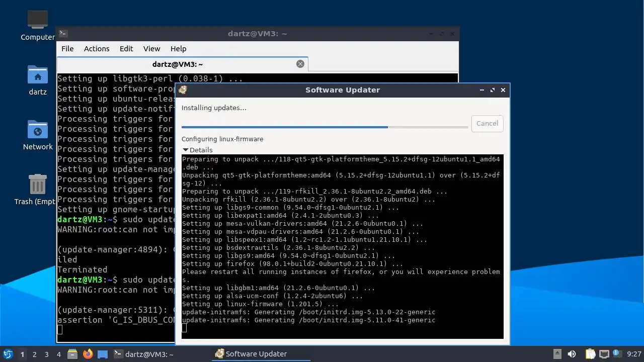This screenshot has height=362, width=644.
Task: Switch to virtual desktop 1
Action: [22, 354]
